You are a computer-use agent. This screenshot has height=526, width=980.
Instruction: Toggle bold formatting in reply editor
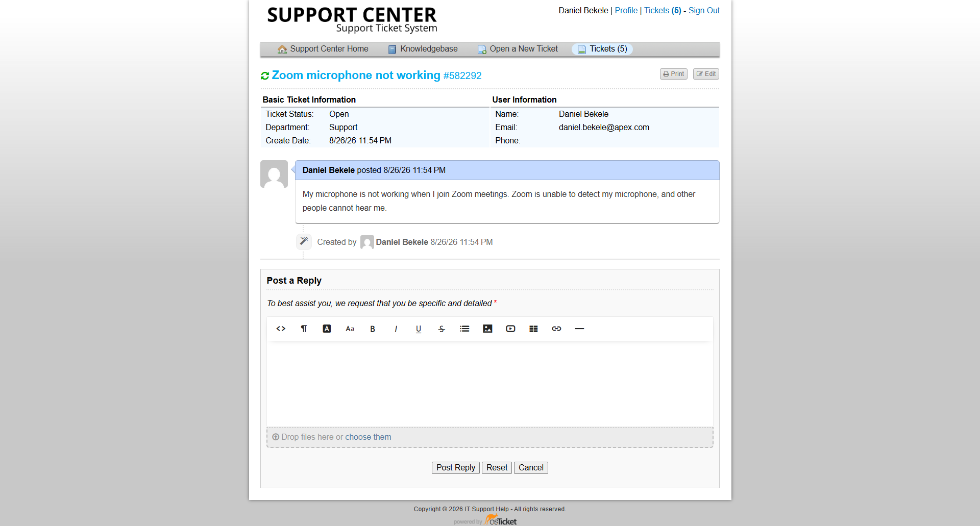click(x=373, y=329)
